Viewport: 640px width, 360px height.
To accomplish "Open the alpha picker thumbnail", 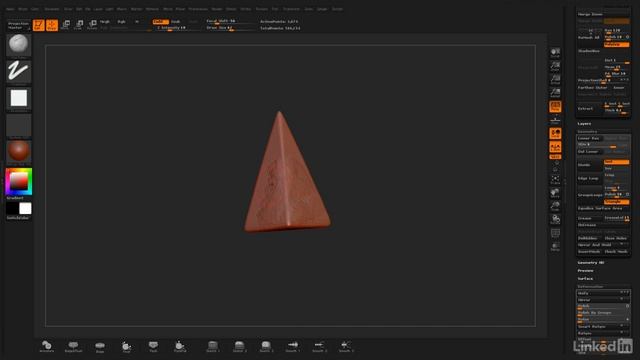I will (19, 99).
